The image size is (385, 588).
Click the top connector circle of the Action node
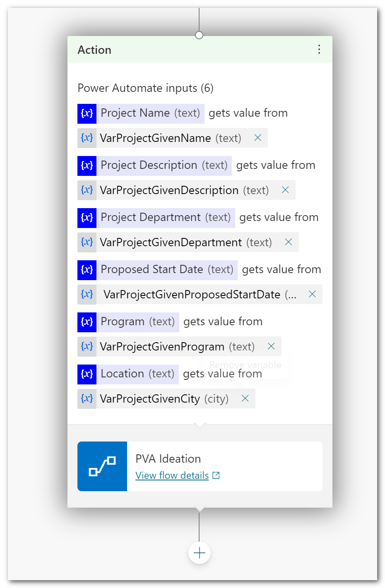point(199,35)
